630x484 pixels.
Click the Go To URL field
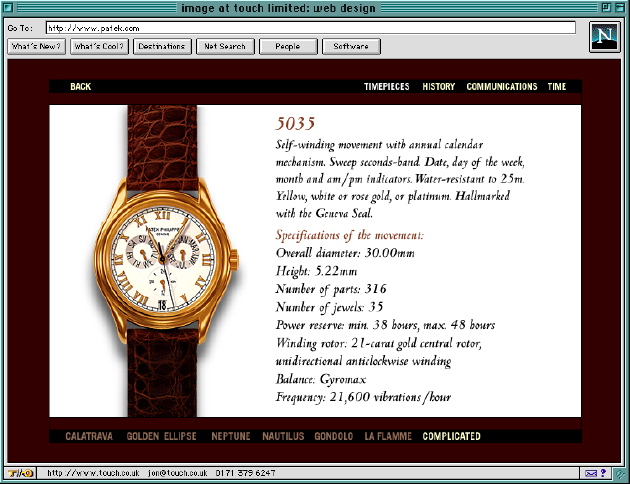(311, 28)
